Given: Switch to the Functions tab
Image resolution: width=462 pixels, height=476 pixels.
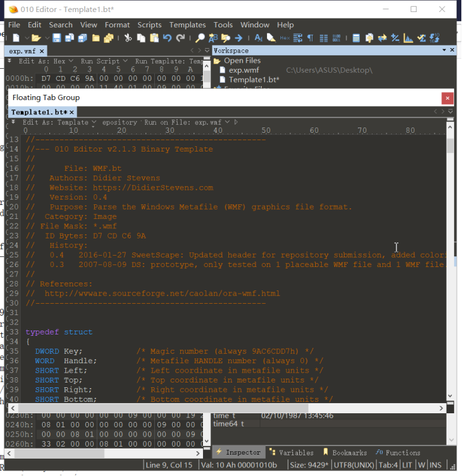Looking at the screenshot, I should click(x=398, y=453).
